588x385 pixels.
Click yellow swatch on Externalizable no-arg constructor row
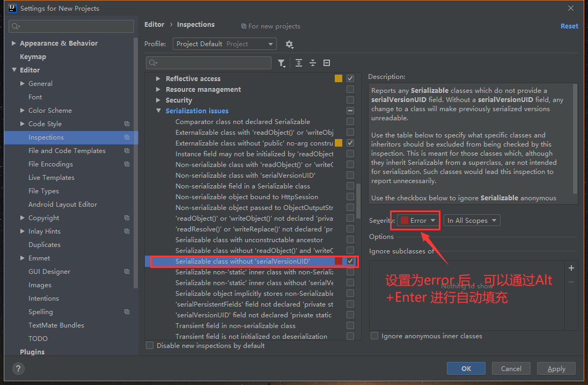click(x=339, y=143)
